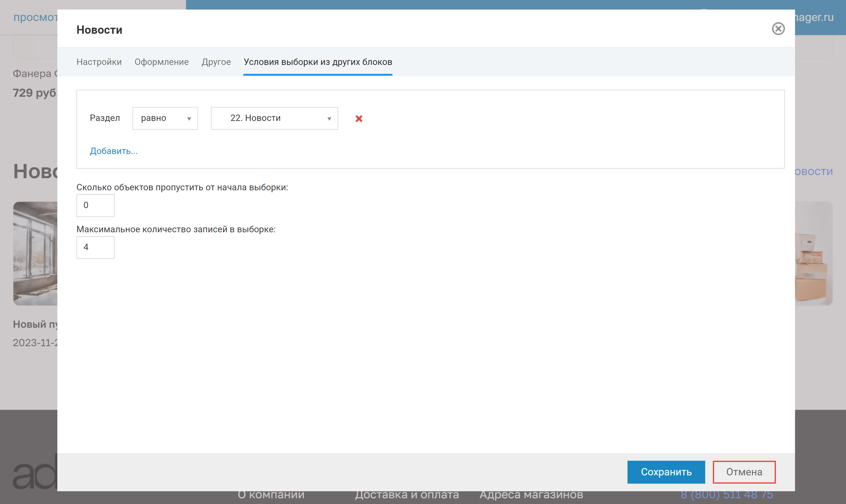The width and height of the screenshot is (846, 504).
Task: Switch to the Настройки tab
Action: tap(99, 62)
